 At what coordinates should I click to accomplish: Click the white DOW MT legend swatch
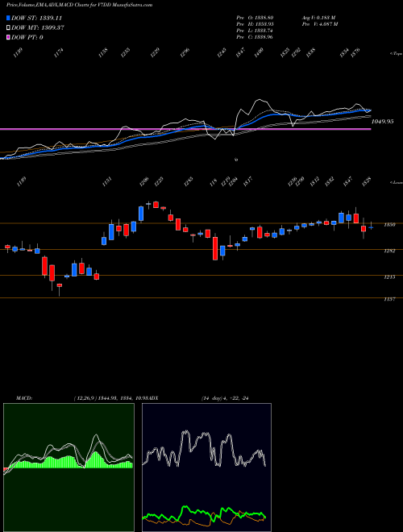click(x=9, y=28)
